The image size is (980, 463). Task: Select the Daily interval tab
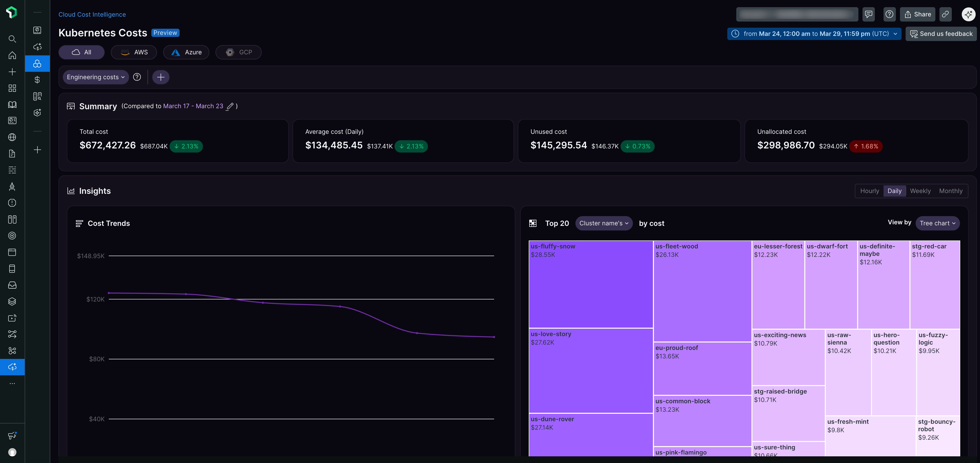click(894, 191)
